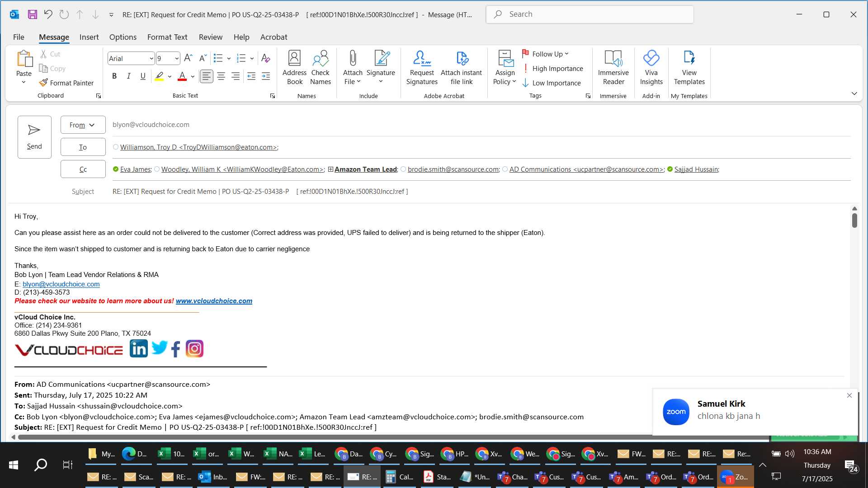Open Viva Insights add-in
This screenshot has width=868, height=488.
(x=651, y=68)
